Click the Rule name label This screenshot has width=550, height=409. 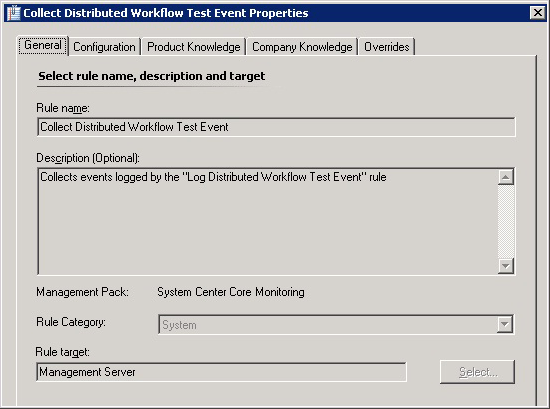pos(63,108)
